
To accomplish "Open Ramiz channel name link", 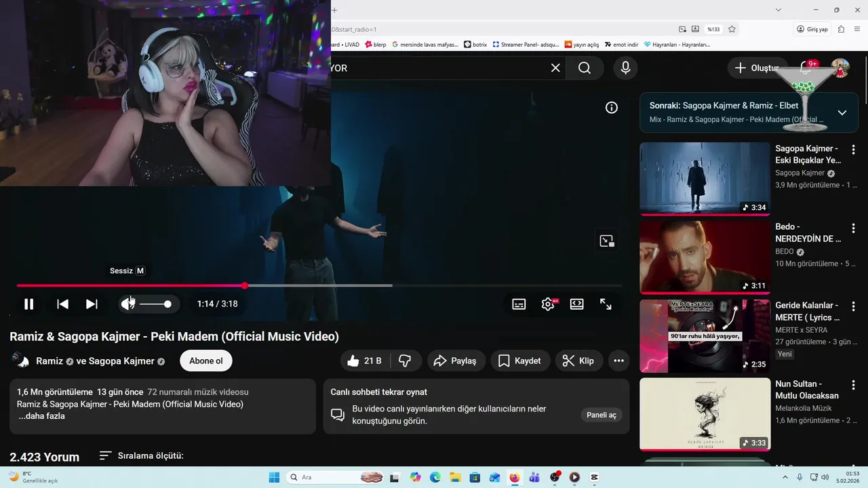I will click(x=50, y=361).
